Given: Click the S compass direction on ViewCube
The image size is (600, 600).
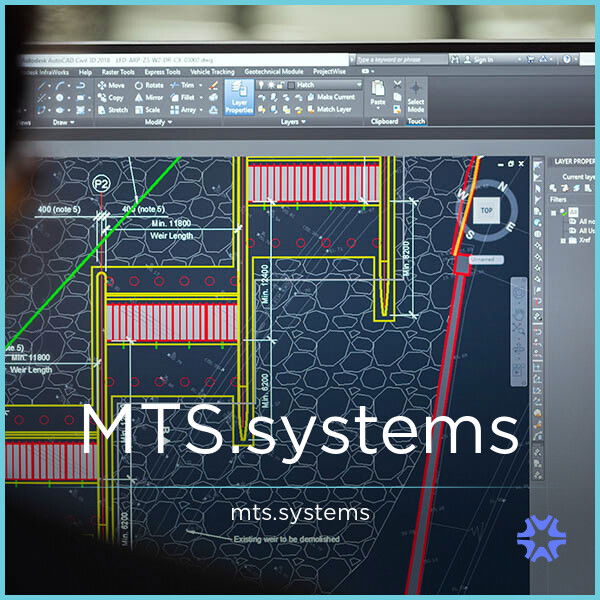Looking at the screenshot, I should [470, 235].
